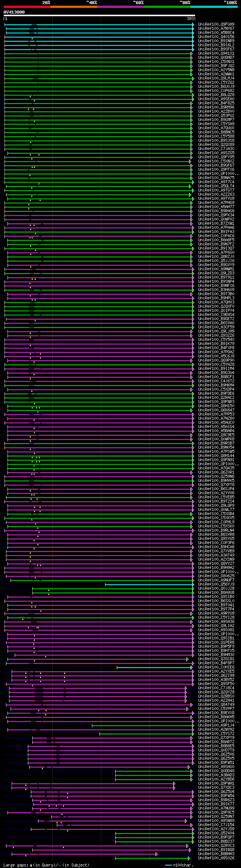This screenshot has height=868, width=241.
Task: Select the UniRef100_B4F8Z5 label
Action: tap(216, 103)
